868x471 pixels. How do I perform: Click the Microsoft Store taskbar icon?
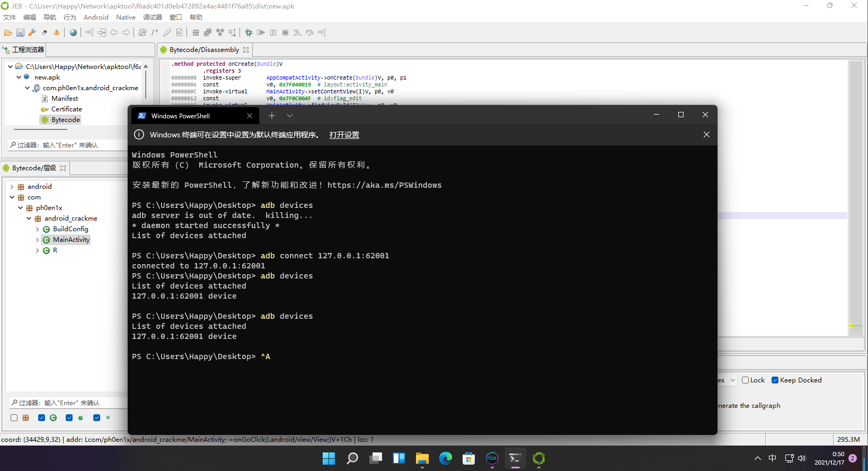pyautogui.click(x=469, y=458)
